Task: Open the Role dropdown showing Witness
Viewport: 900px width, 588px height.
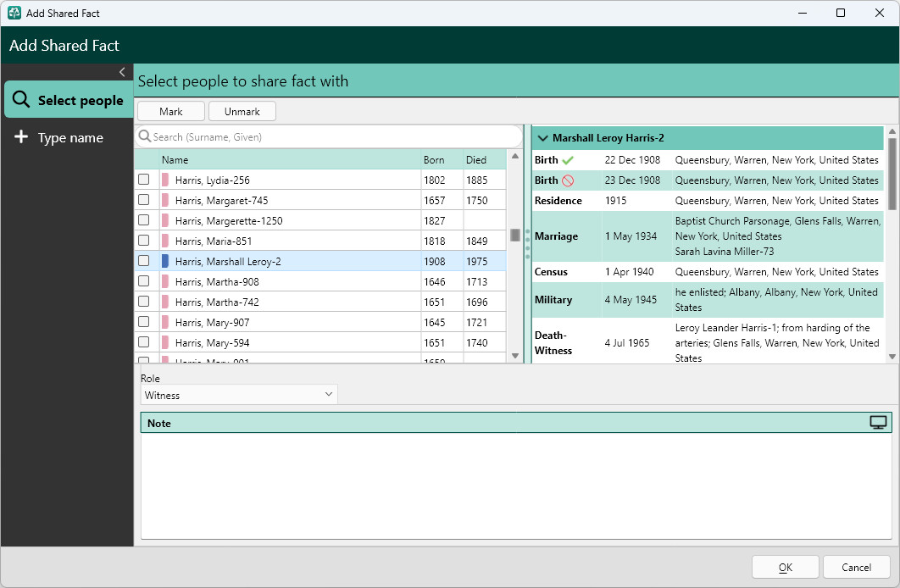Action: [x=239, y=395]
